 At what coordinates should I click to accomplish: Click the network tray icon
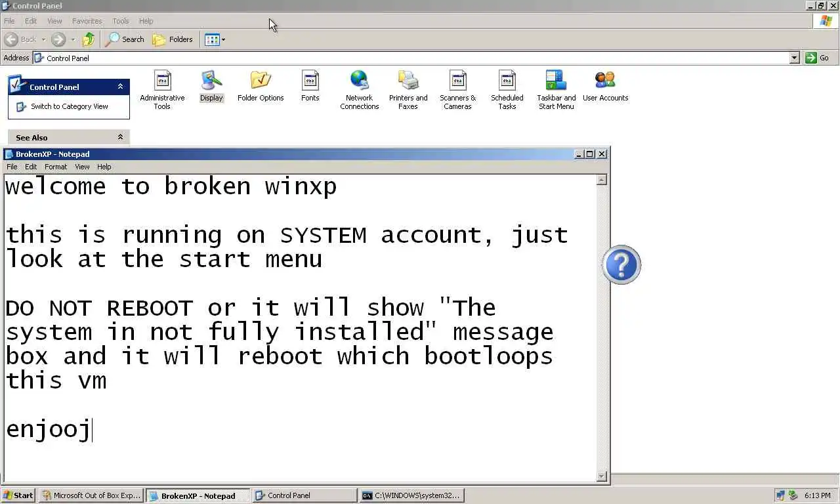coord(780,495)
